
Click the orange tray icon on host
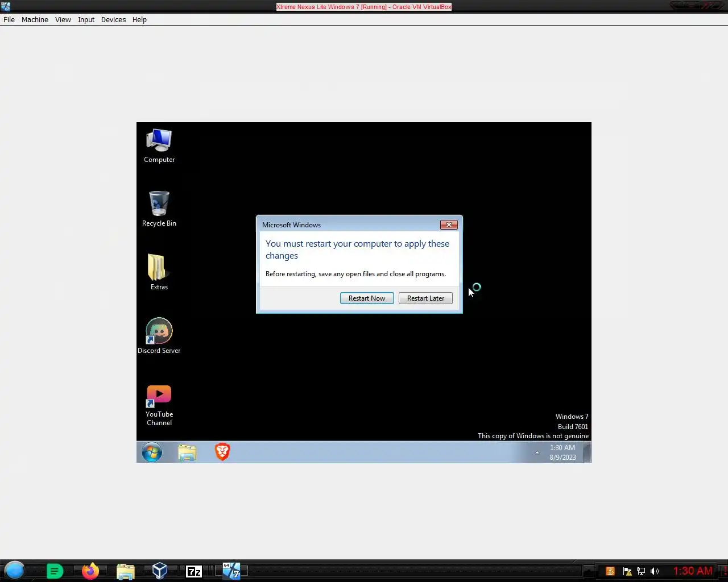click(x=610, y=571)
